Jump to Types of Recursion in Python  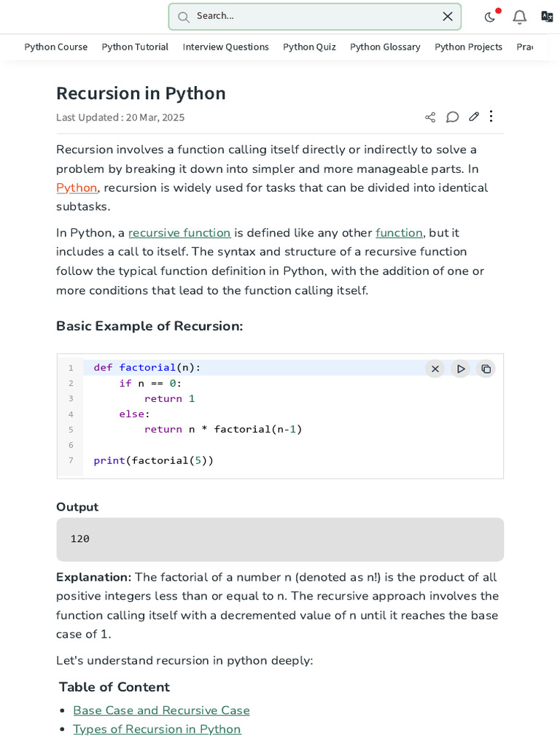coord(157,729)
